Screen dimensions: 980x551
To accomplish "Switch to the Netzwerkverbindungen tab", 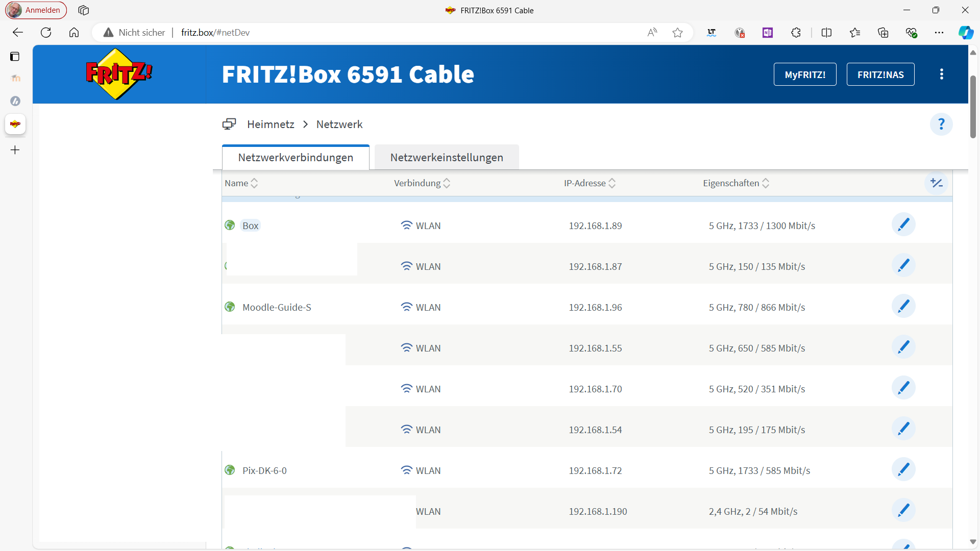I will [x=296, y=158].
